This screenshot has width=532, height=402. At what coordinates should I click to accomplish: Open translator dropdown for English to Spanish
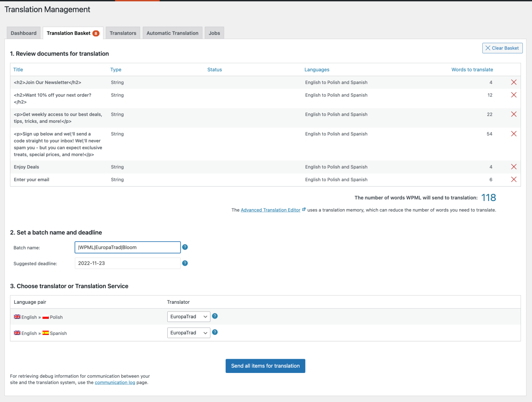pyautogui.click(x=188, y=333)
